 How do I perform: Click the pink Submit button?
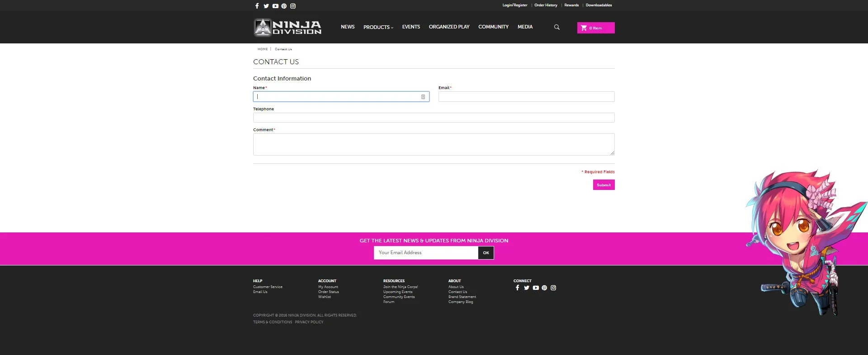click(x=604, y=185)
